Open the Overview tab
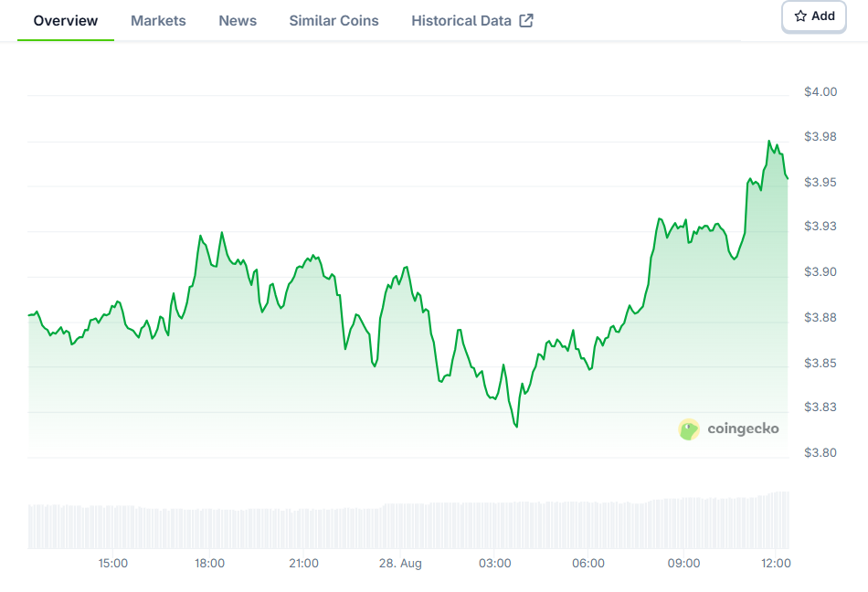This screenshot has height=592, width=868. pos(65,21)
